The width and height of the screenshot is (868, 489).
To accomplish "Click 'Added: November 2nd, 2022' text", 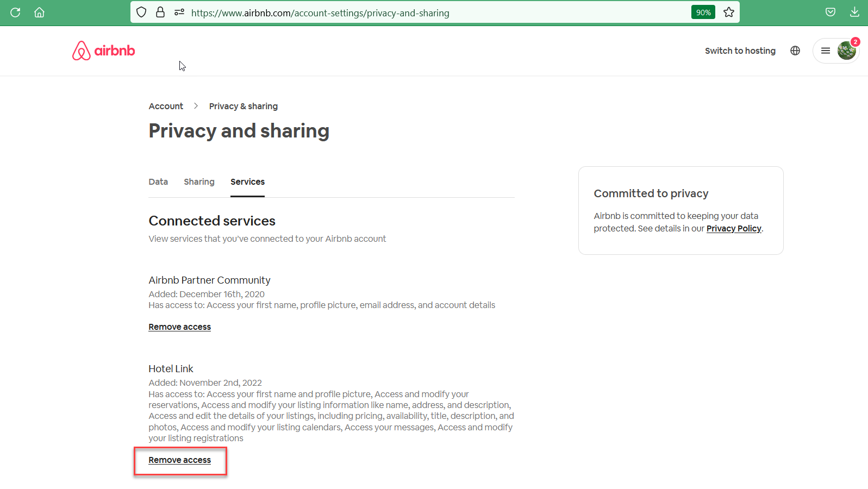I will pyautogui.click(x=205, y=383).
